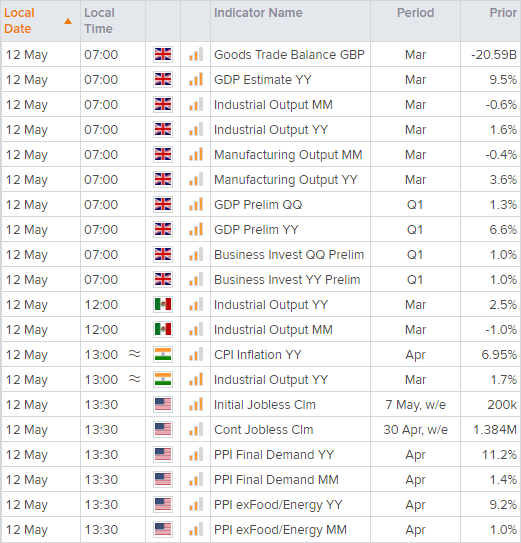This screenshot has width=521, height=543.
Task: Click approximate-time symbol in CPI Inflation YY row
Action: (x=134, y=354)
